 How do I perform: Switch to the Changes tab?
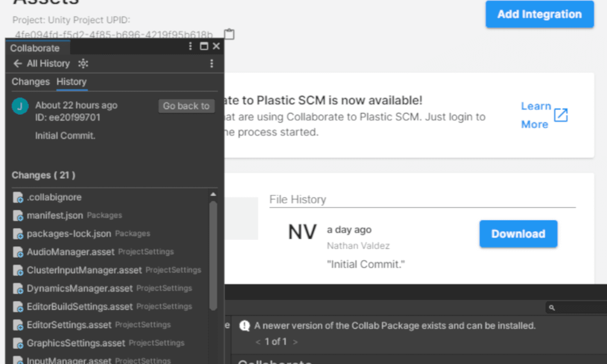[x=31, y=81]
